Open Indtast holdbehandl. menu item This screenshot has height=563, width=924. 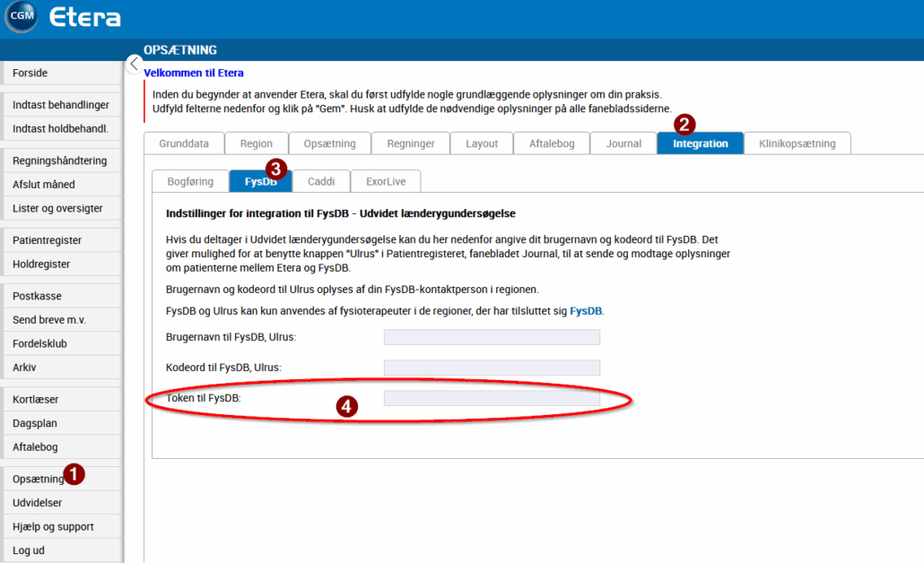pyautogui.click(x=61, y=128)
